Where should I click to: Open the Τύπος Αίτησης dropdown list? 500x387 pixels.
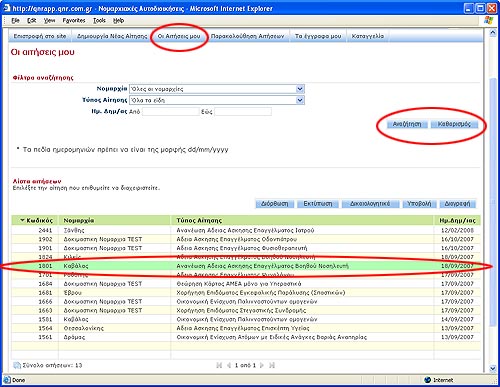tap(300, 100)
